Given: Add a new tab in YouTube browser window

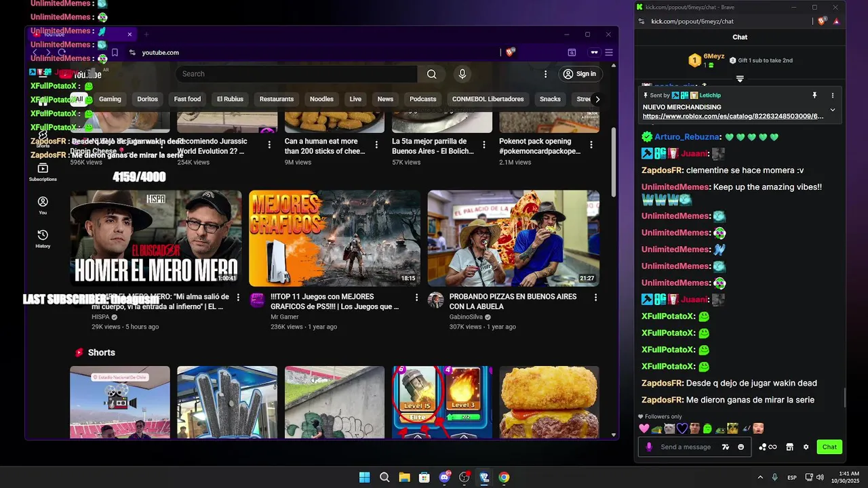Looking at the screenshot, I should [x=146, y=35].
